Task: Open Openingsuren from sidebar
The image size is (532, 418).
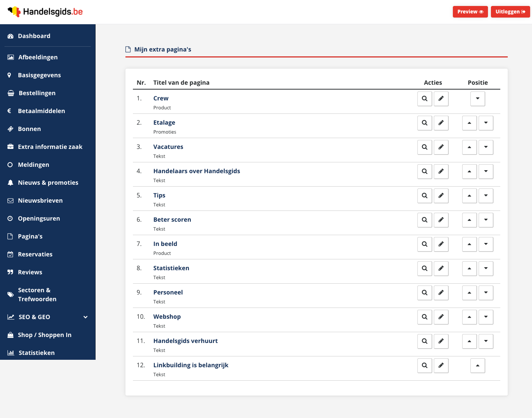Action: [x=48, y=218]
